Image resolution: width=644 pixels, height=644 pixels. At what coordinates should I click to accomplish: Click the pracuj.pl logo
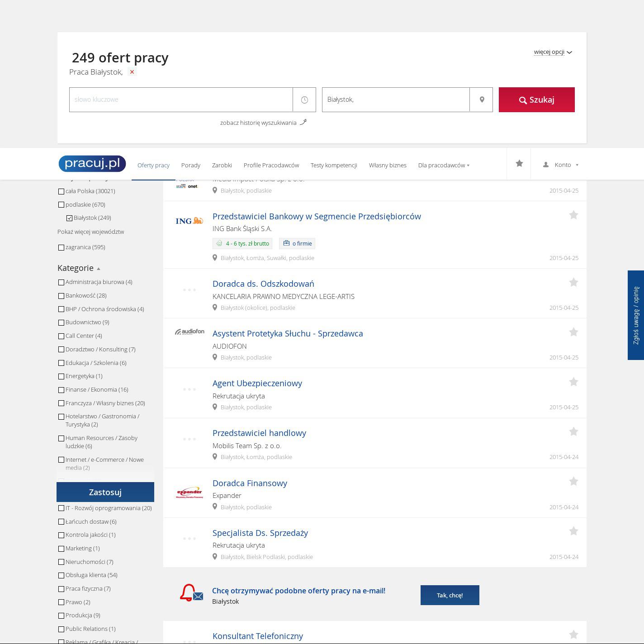(92, 164)
